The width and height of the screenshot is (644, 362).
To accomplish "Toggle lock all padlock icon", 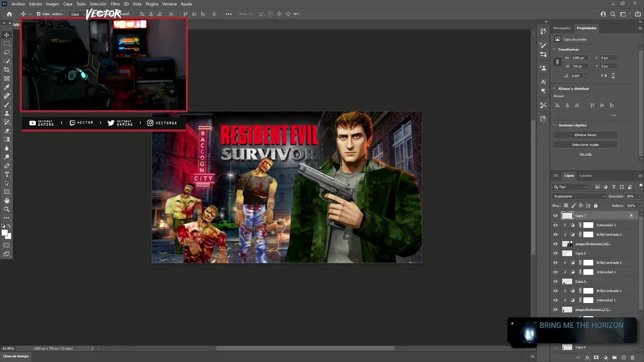I will coord(596,206).
